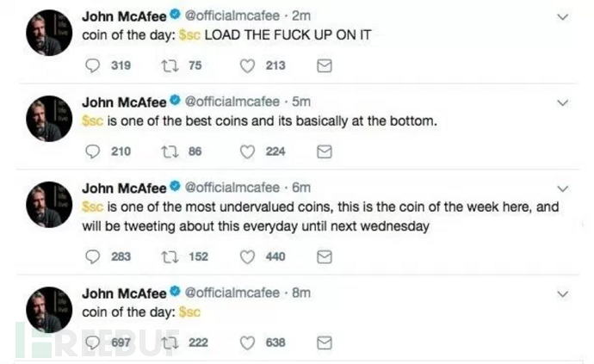This screenshot has width=594, height=364.
Task: Open John McAfee's name on the 6m tweet
Action: (124, 188)
